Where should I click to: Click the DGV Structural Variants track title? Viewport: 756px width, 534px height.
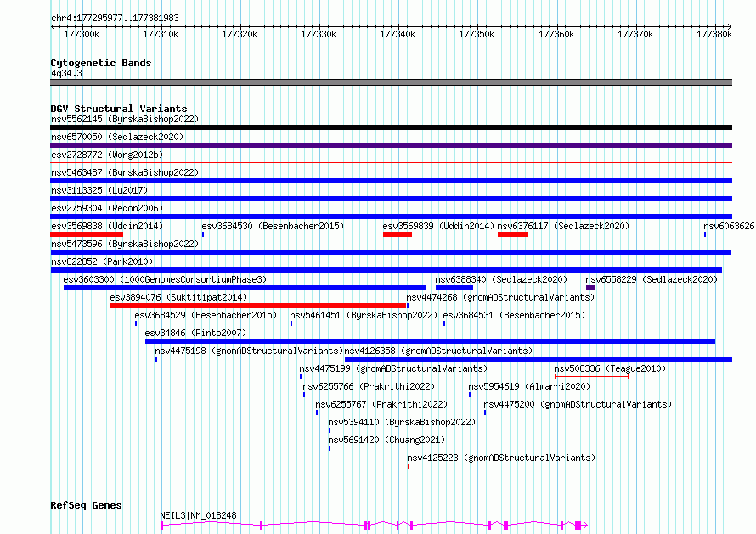tap(119, 109)
